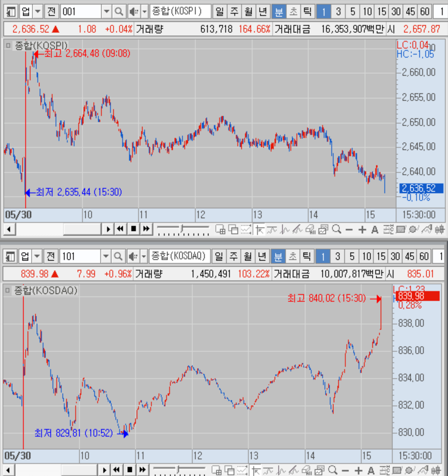The height and width of the screenshot is (476, 448).
Task: Click the scroll right arrow under KOSDAQ chart
Action: point(104,470)
